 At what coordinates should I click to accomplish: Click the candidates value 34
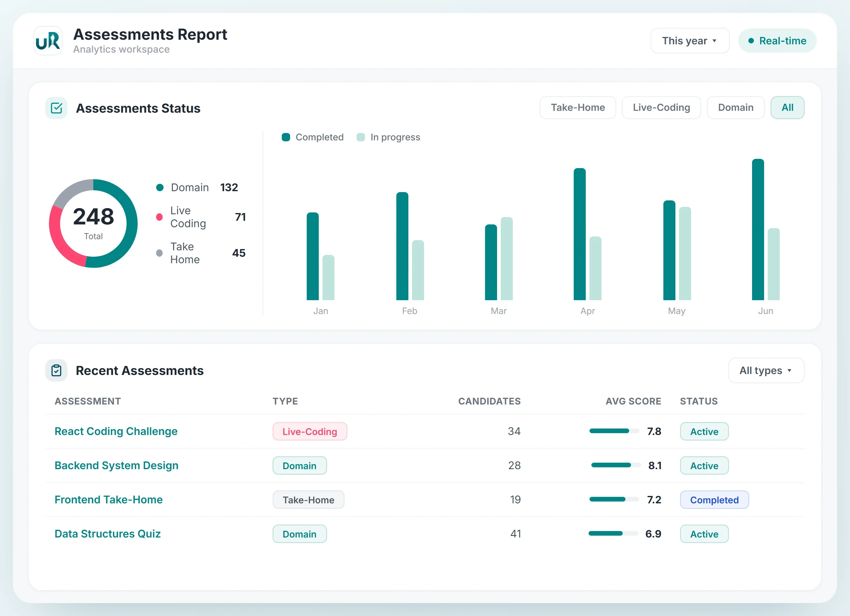[x=514, y=431]
